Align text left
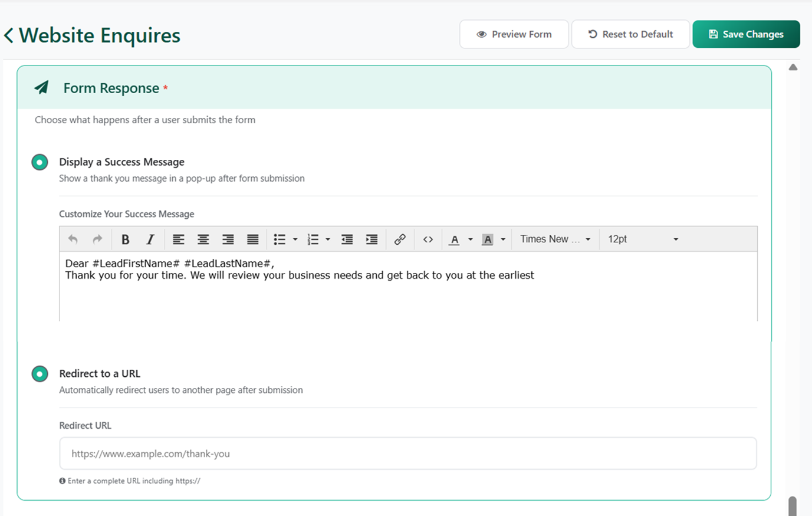The width and height of the screenshot is (812, 516). click(x=178, y=239)
